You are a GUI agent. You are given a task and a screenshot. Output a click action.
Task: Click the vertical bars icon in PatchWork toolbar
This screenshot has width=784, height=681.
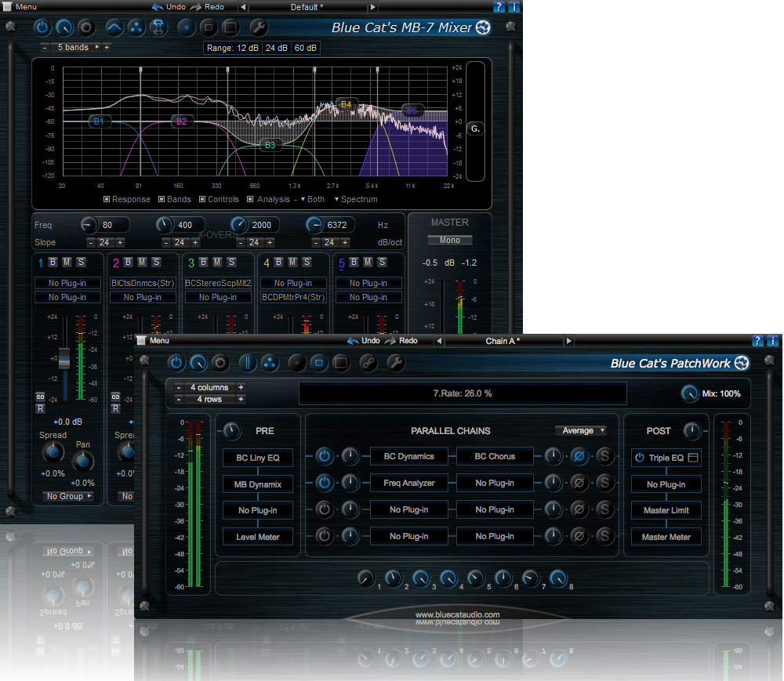(x=248, y=363)
